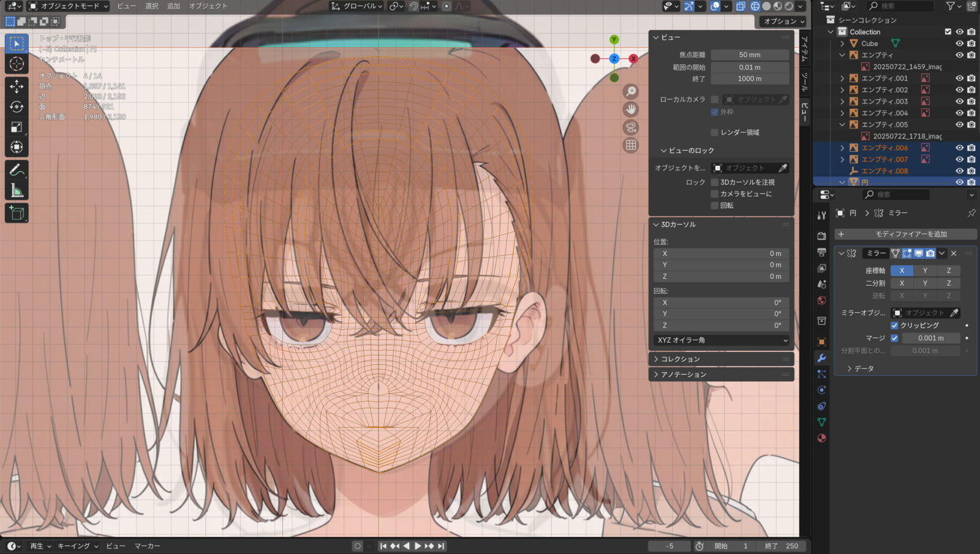Screen dimensions: 980x554
Task: Expand エンプティ.002 in outliner
Action: click(x=842, y=90)
